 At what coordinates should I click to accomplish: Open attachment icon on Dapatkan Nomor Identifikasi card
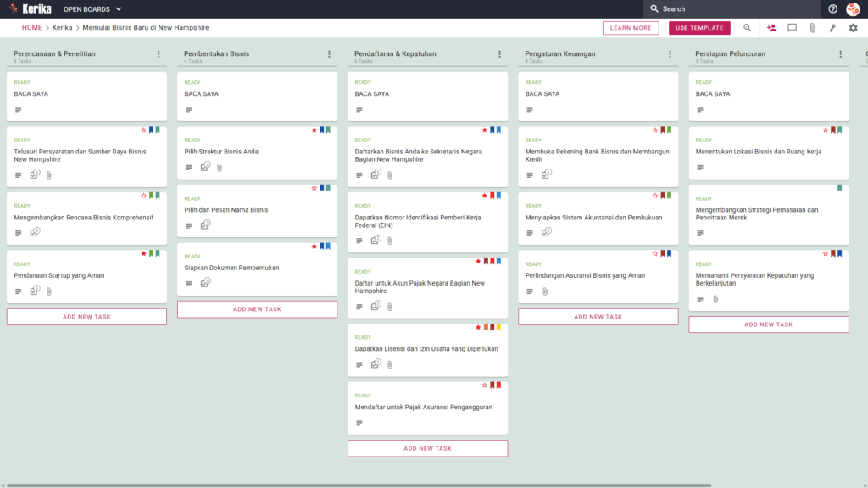pyautogui.click(x=390, y=241)
